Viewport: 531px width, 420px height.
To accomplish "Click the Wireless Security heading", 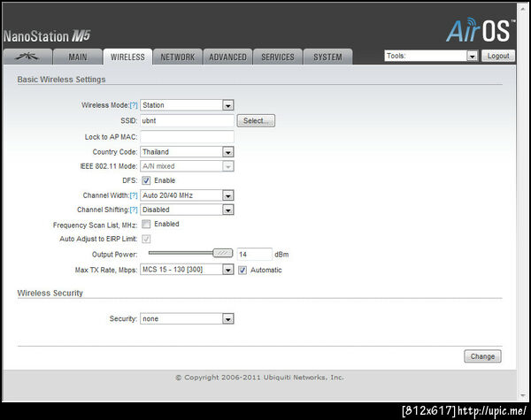I will click(x=50, y=293).
